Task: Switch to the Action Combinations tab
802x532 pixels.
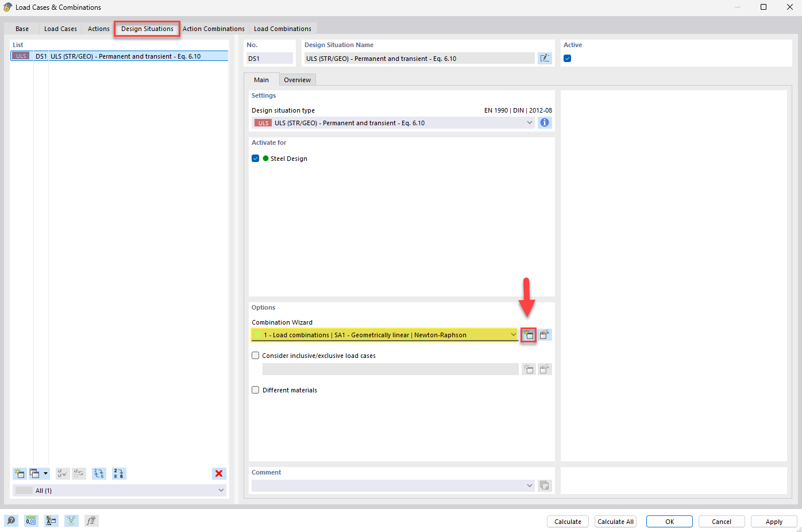Action: 213,28
